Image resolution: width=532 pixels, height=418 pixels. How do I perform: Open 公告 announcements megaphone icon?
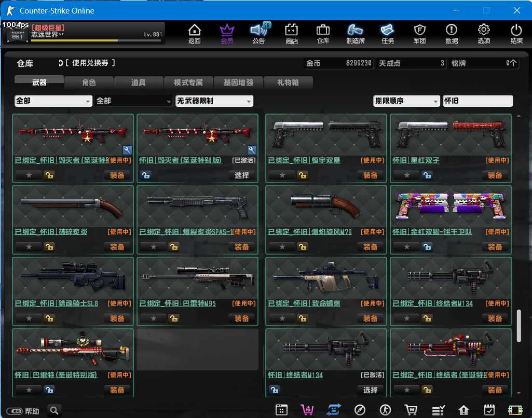point(259,34)
